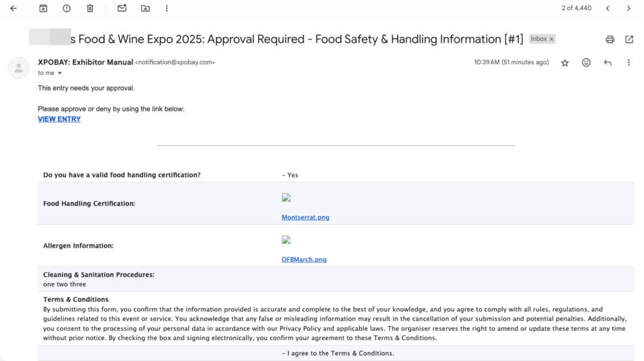
Task: Open email in new window
Action: tap(629, 39)
